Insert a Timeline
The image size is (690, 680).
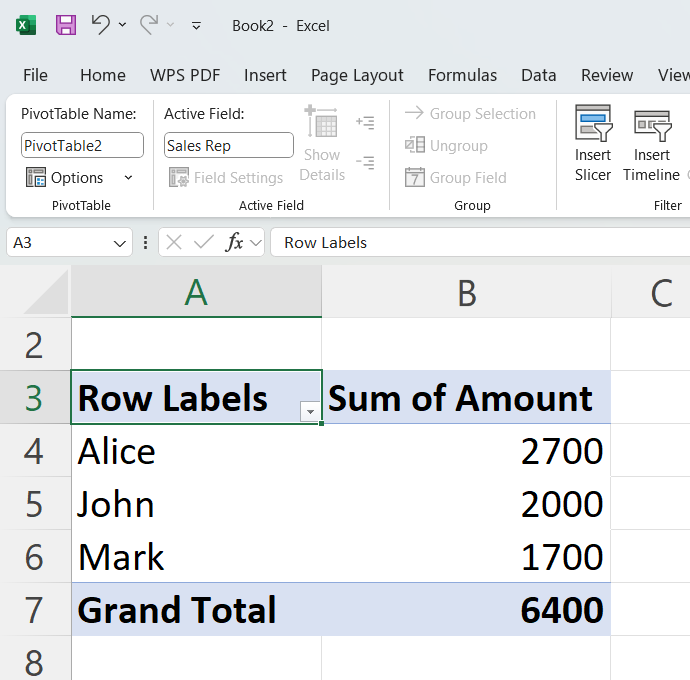pyautogui.click(x=651, y=143)
